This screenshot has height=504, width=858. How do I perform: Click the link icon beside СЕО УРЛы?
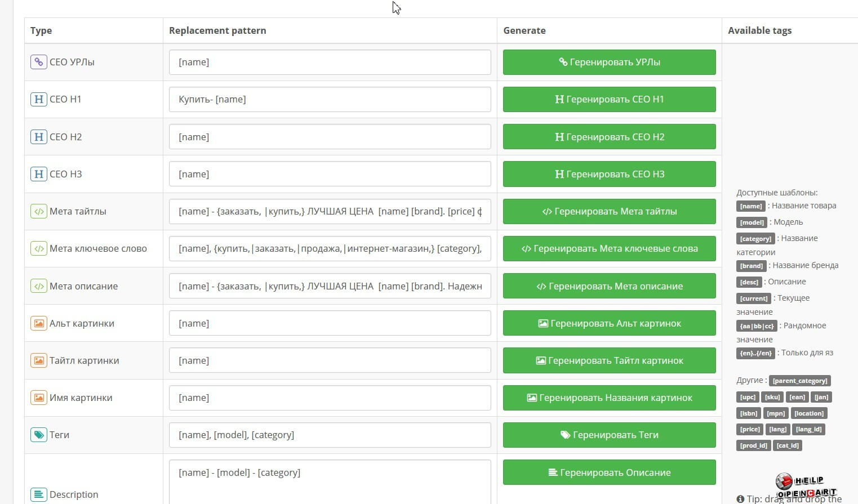38,62
